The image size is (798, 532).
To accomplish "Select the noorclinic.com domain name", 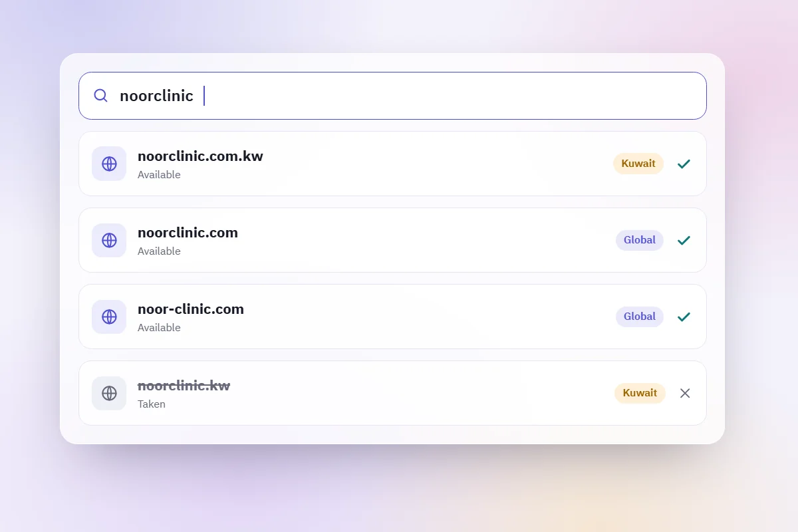I will tap(188, 233).
